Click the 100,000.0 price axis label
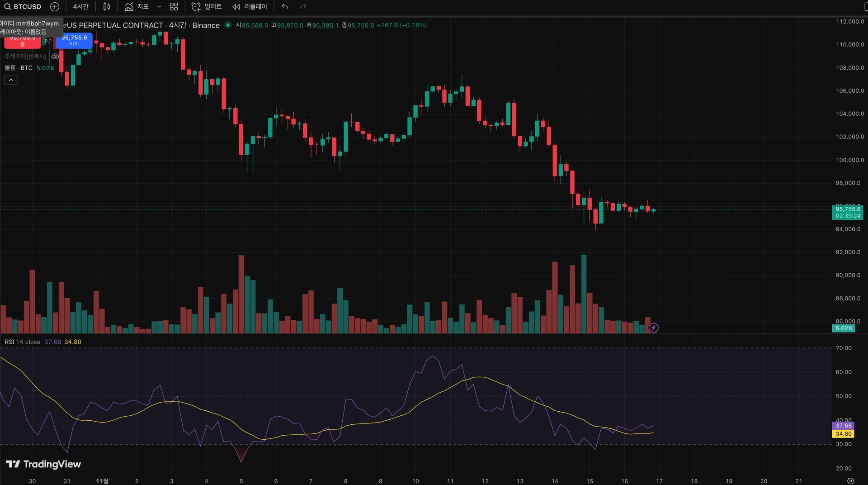The image size is (868, 485). [850, 160]
